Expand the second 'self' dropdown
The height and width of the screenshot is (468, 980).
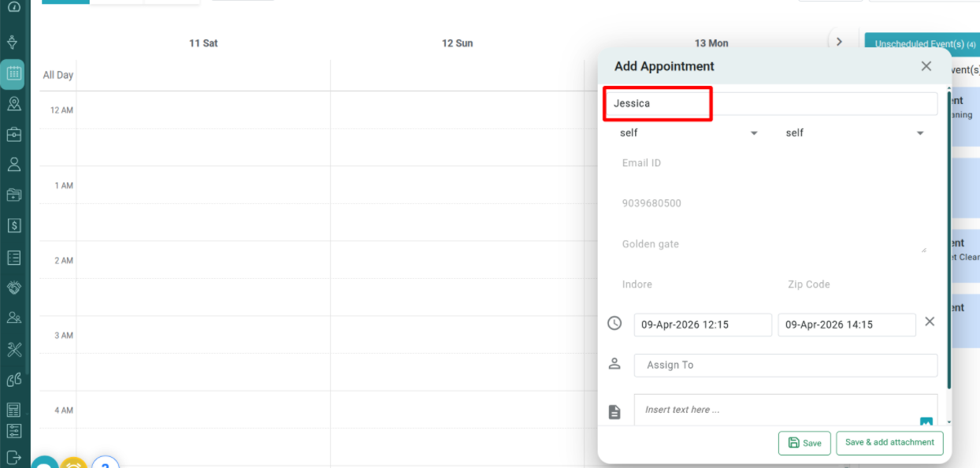click(855, 133)
